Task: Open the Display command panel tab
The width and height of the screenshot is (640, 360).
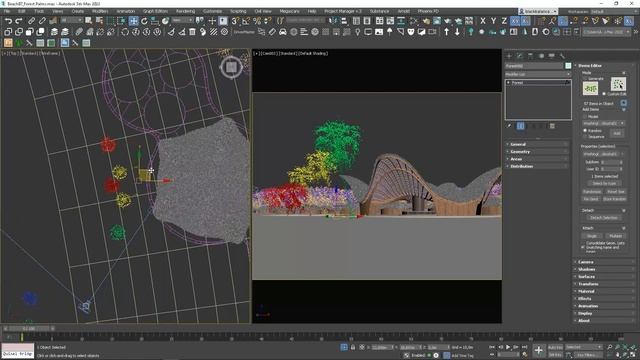Action: click(552, 56)
